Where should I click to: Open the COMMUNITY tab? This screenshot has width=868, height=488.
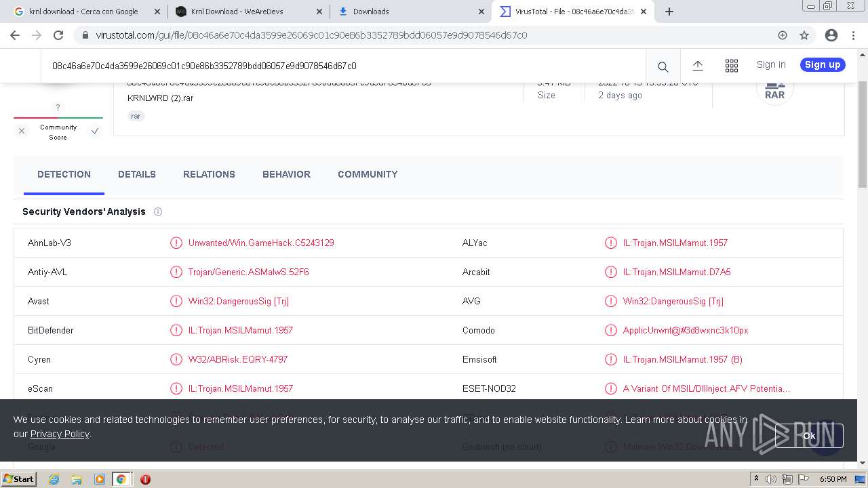[368, 174]
